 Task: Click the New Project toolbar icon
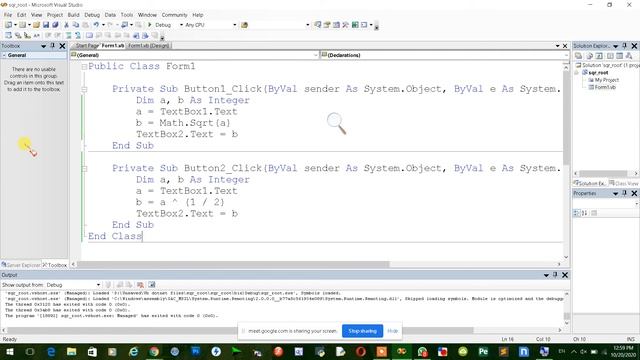coord(8,25)
